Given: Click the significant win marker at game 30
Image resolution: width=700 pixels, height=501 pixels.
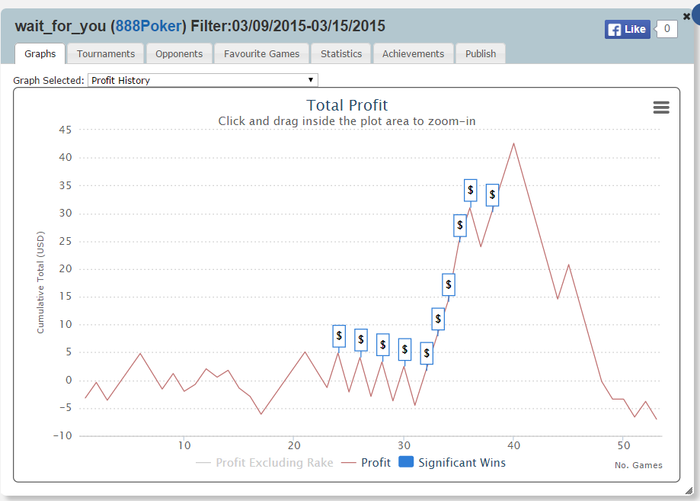Looking at the screenshot, I should [x=404, y=350].
